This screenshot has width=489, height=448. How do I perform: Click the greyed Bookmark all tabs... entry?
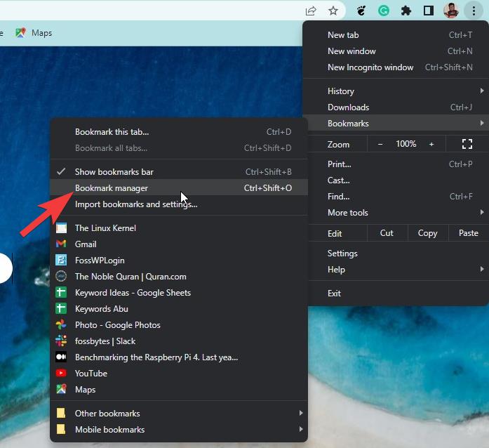click(179, 148)
